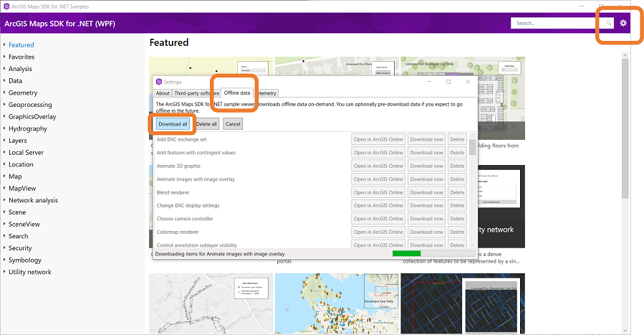Select Map in the sidebar

coord(15,176)
